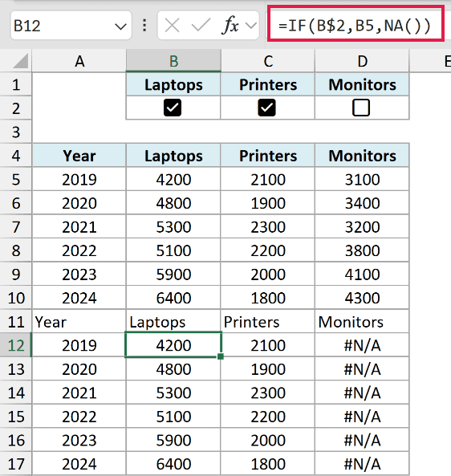The width and height of the screenshot is (451, 476).
Task: Select row 1 header
Action: pyautogui.click(x=16, y=84)
